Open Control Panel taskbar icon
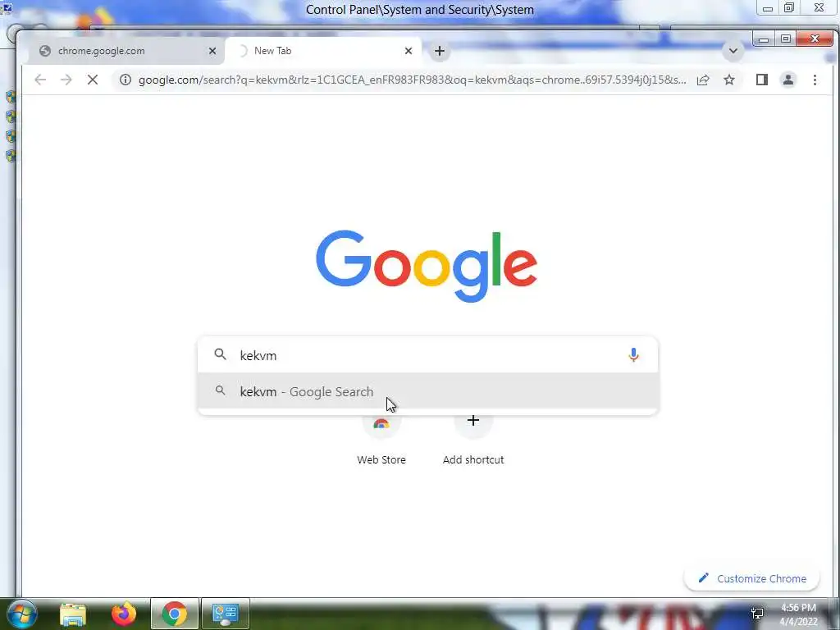This screenshot has width=840, height=630. coord(226,614)
